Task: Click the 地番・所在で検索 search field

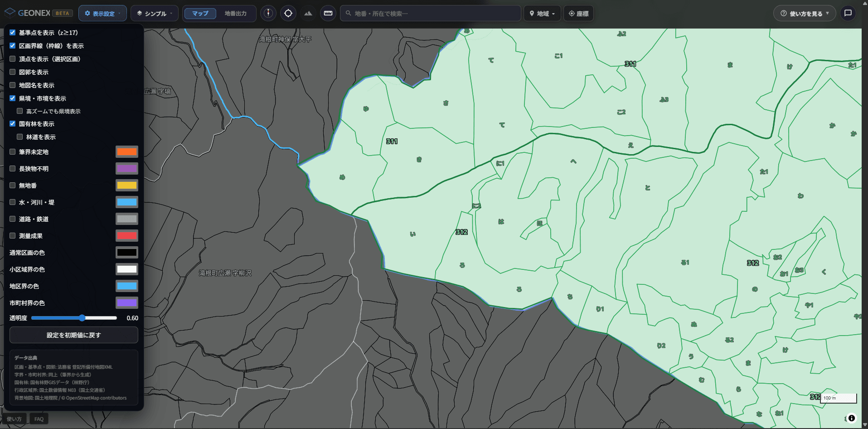Action: [430, 14]
